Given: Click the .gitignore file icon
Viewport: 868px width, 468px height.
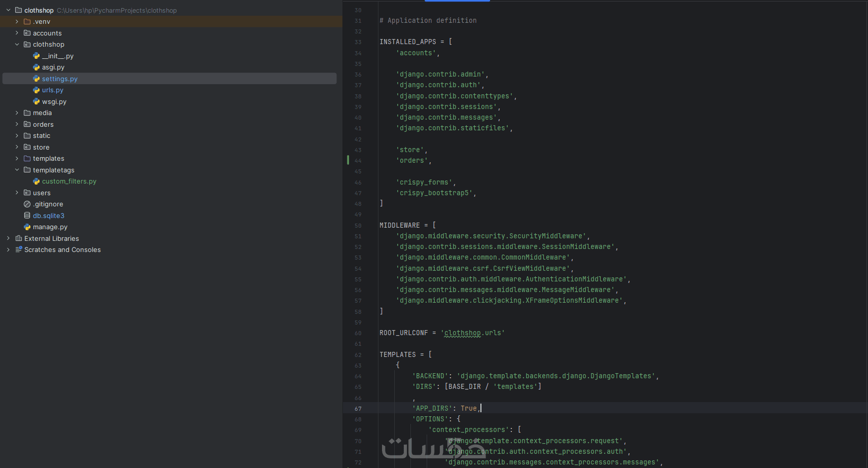Looking at the screenshot, I should (27, 204).
